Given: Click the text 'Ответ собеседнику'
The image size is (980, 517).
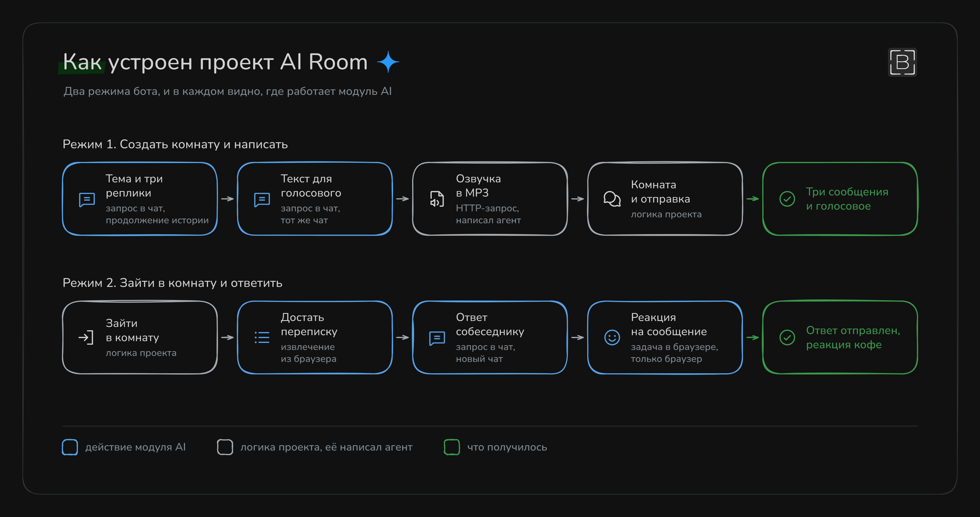Looking at the screenshot, I should 490,325.
